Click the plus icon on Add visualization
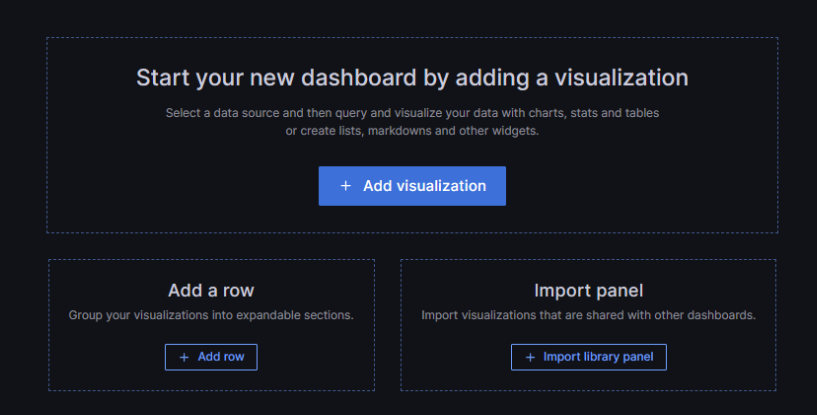817x415 pixels. pos(345,186)
